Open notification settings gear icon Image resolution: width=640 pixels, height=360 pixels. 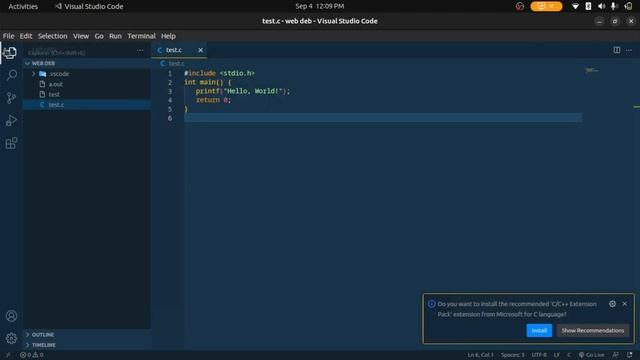coord(612,304)
